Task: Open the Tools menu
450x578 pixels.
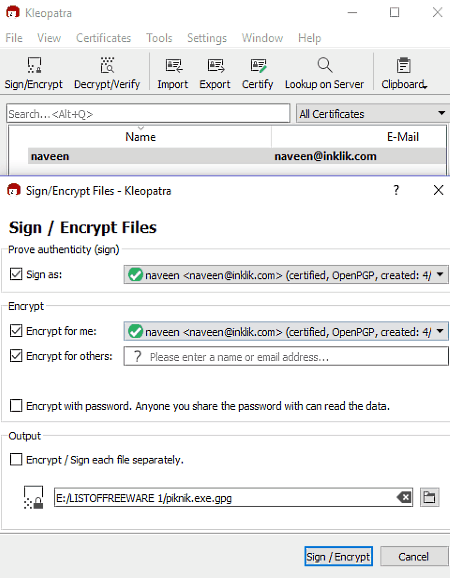Action: point(159,38)
